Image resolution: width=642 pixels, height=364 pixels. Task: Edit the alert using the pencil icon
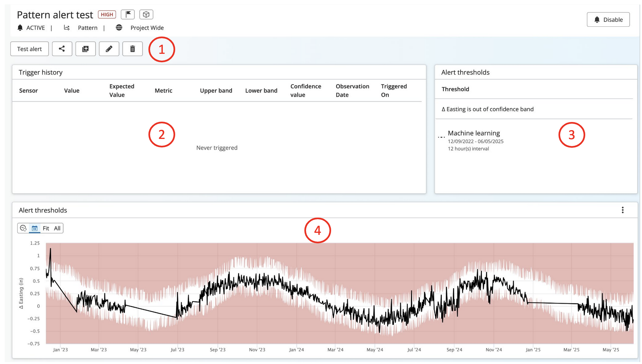click(x=109, y=49)
